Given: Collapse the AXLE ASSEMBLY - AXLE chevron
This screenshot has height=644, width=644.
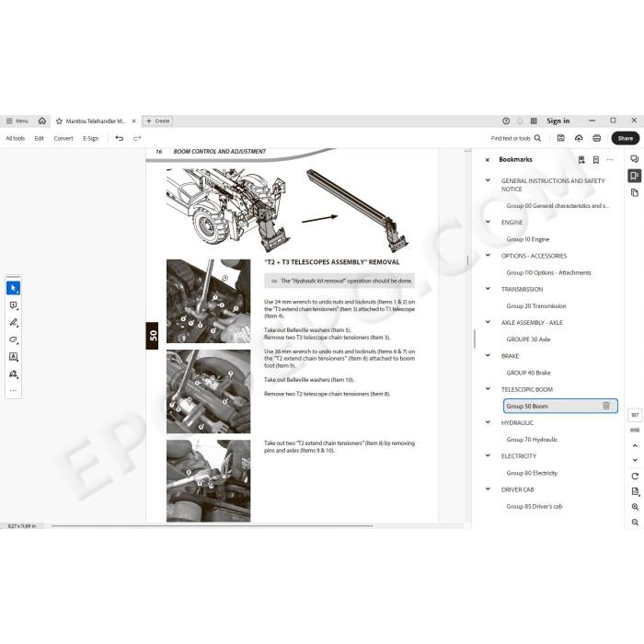Looking at the screenshot, I should point(488,322).
